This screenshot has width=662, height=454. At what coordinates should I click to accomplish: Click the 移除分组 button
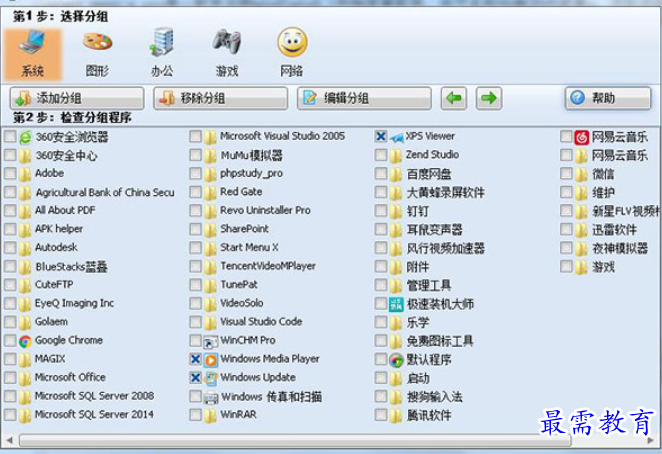tap(220, 98)
